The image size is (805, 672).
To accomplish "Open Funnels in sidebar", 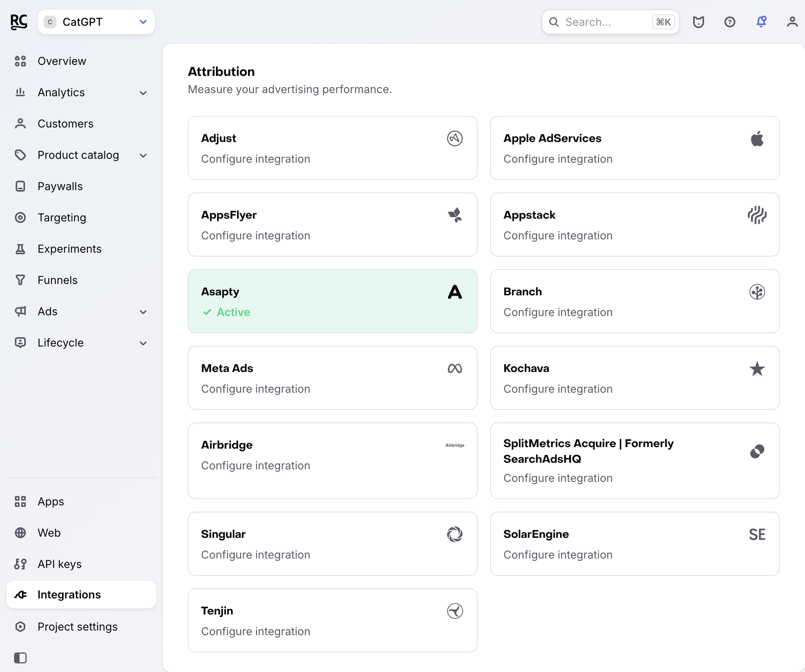I will point(81,280).
